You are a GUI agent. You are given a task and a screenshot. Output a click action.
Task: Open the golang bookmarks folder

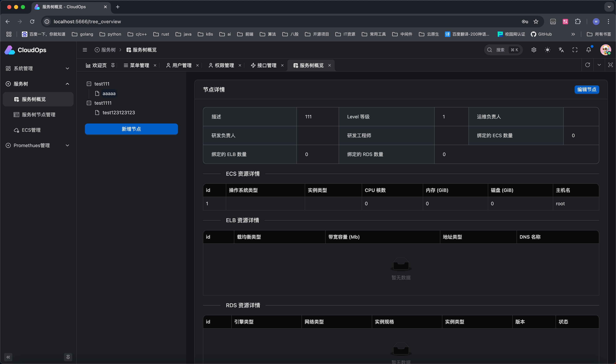82,34
